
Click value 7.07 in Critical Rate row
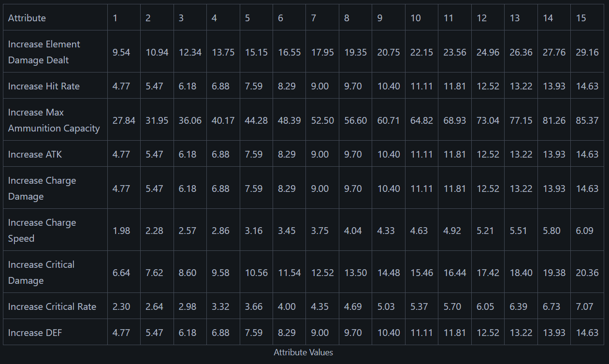[x=585, y=306]
